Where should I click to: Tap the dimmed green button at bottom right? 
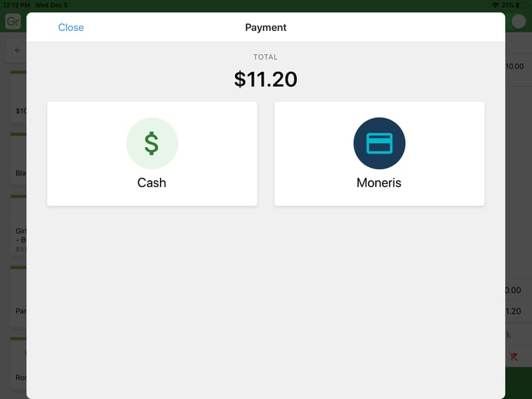(x=518, y=384)
